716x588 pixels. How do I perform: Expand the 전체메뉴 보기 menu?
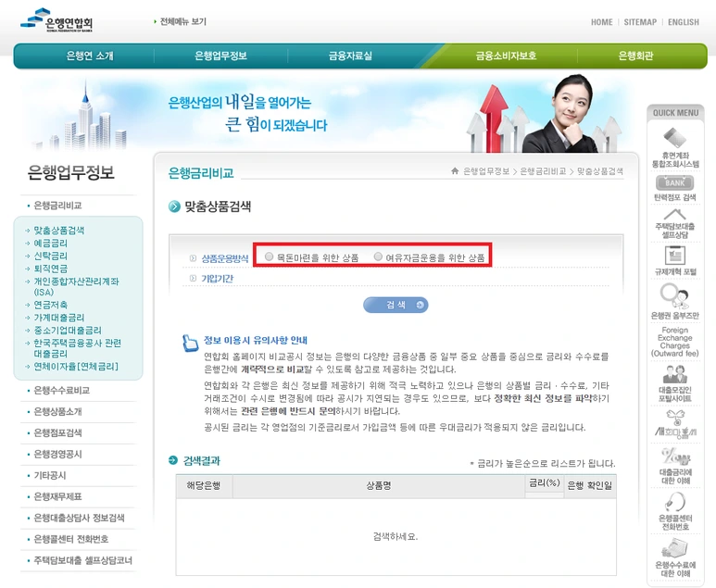[181, 21]
